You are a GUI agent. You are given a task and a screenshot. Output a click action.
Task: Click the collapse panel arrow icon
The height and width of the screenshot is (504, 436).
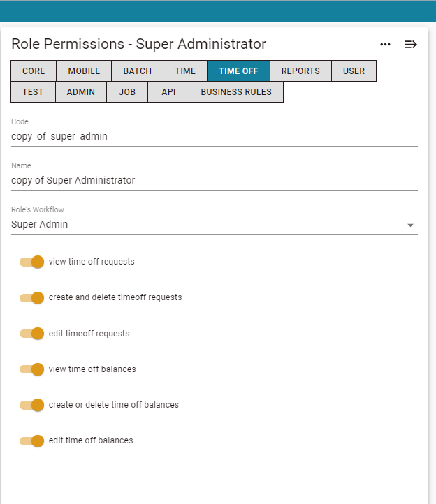[x=411, y=45]
